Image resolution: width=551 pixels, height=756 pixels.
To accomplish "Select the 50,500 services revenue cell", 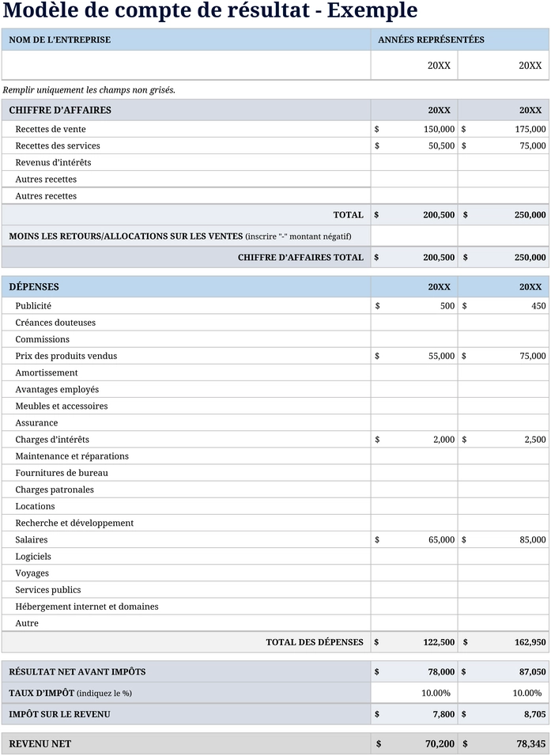I will pos(414,146).
